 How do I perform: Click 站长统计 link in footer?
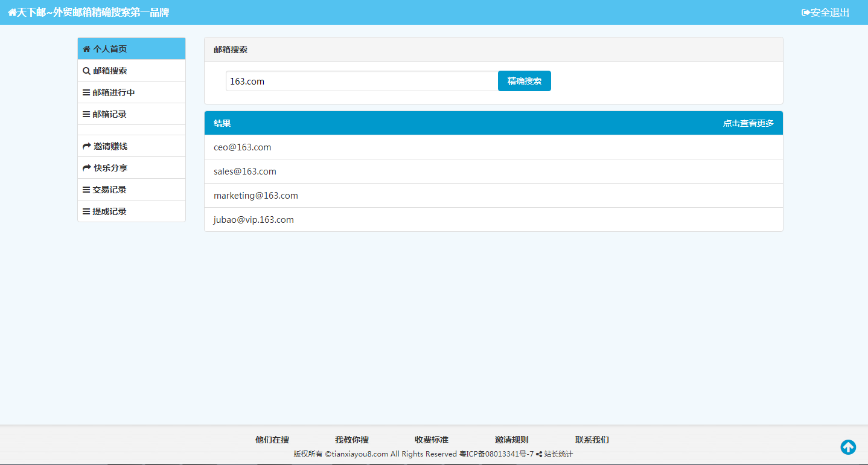pos(558,454)
